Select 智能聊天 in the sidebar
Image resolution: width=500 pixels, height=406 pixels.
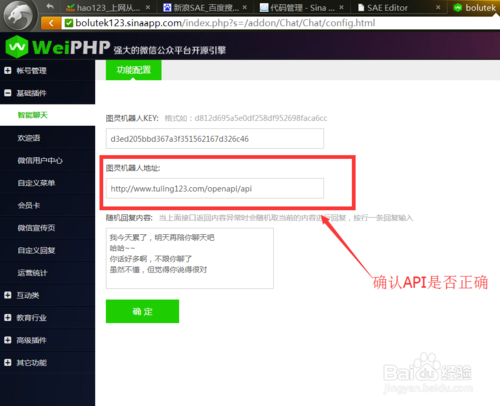pos(47,115)
